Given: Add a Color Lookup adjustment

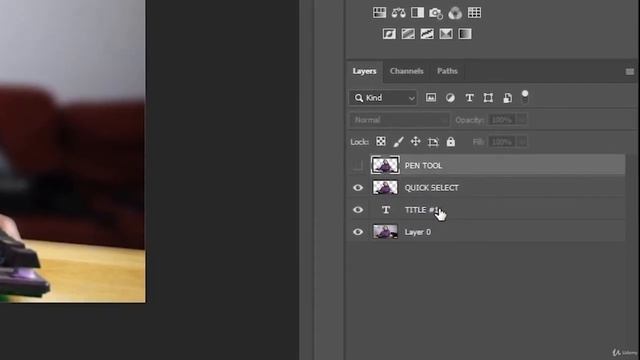Looking at the screenshot, I should tap(474, 13).
